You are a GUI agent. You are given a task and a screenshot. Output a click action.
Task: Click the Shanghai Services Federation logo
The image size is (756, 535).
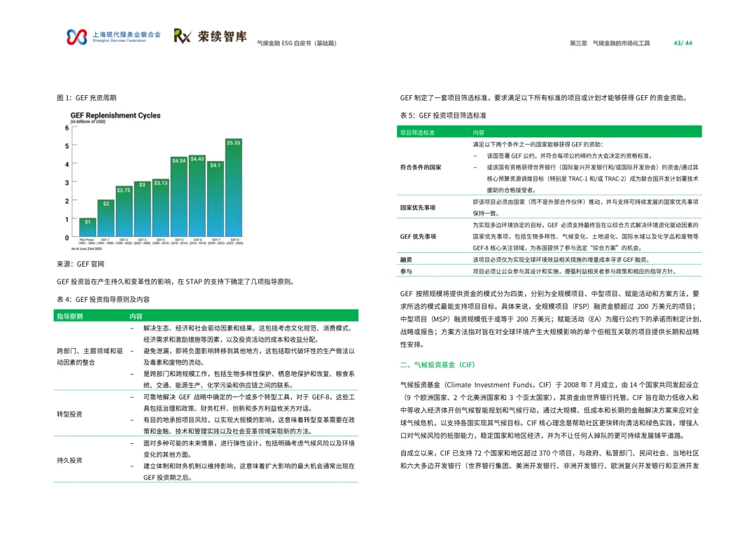(x=113, y=36)
